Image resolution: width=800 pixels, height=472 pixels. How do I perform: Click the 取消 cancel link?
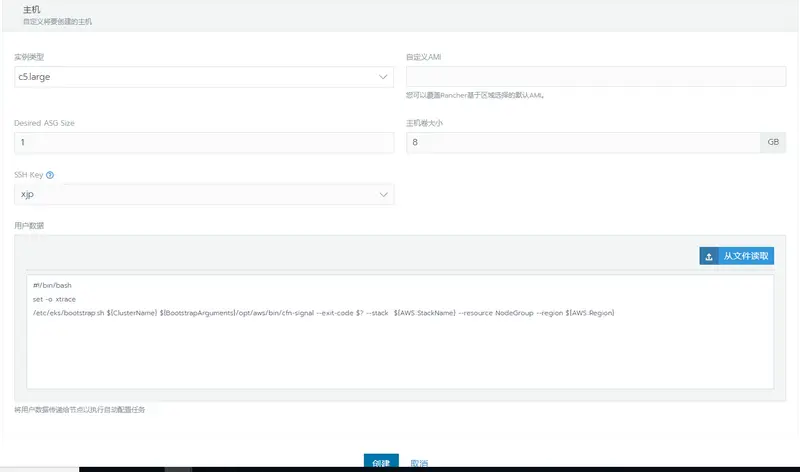419,463
